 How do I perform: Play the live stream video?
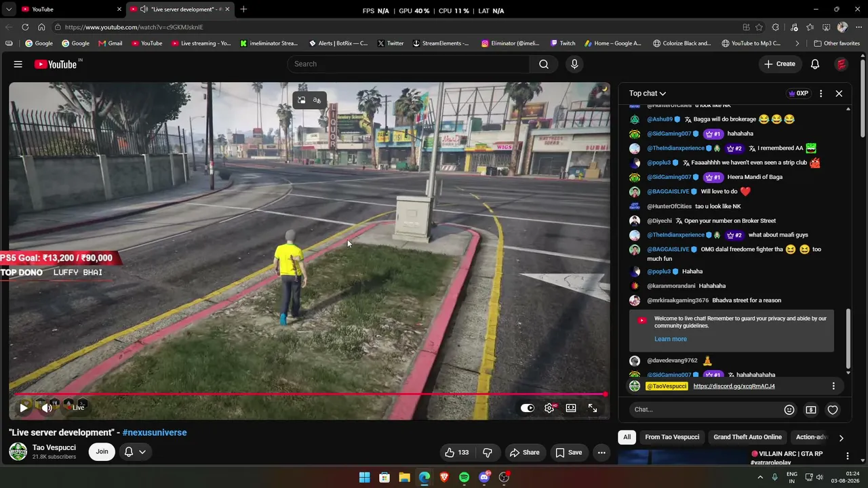24,407
